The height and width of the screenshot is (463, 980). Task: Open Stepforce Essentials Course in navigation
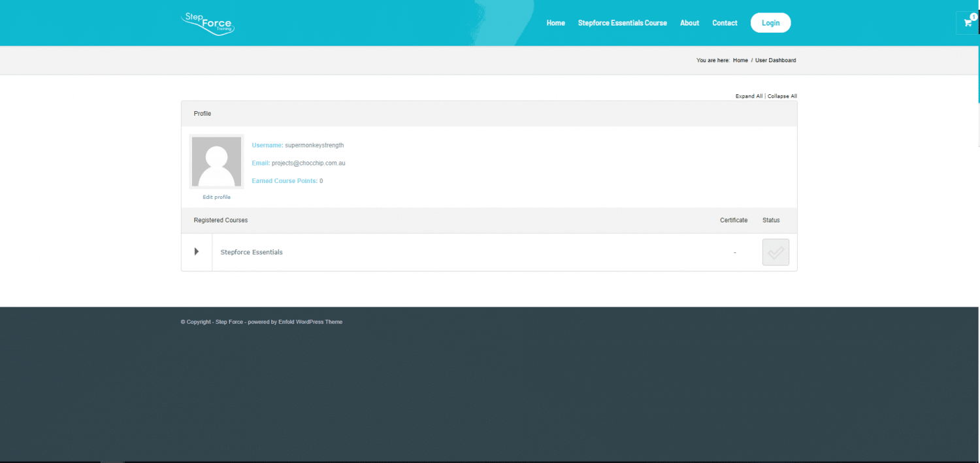pyautogui.click(x=622, y=23)
